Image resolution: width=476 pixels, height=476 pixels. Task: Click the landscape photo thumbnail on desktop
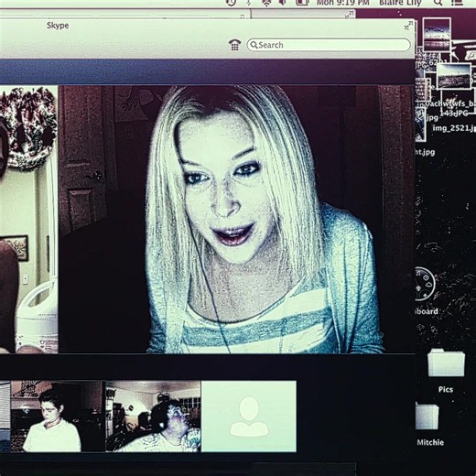(454, 76)
